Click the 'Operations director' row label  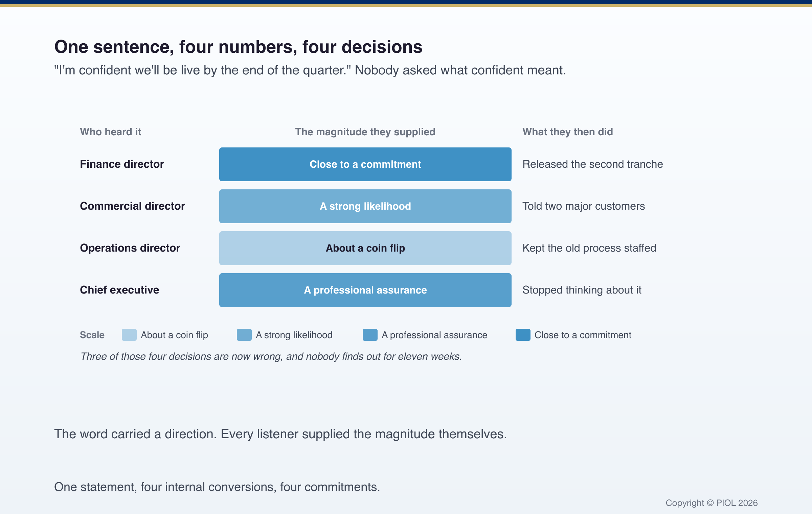(130, 248)
